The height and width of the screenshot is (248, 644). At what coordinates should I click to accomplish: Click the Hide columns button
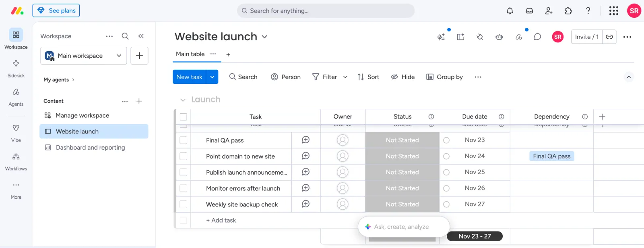tap(403, 77)
